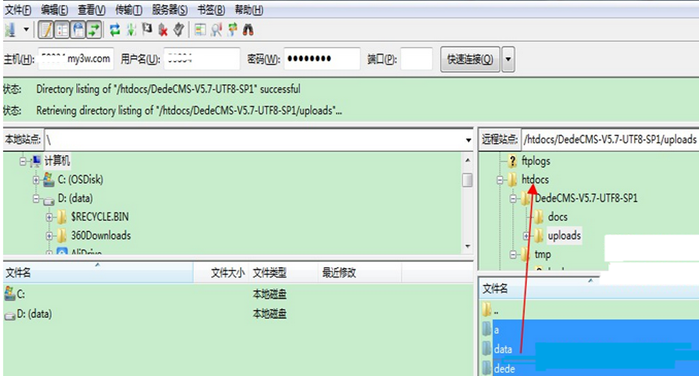Select the 360Downloads folder
This screenshot has height=376, width=699.
101,236
